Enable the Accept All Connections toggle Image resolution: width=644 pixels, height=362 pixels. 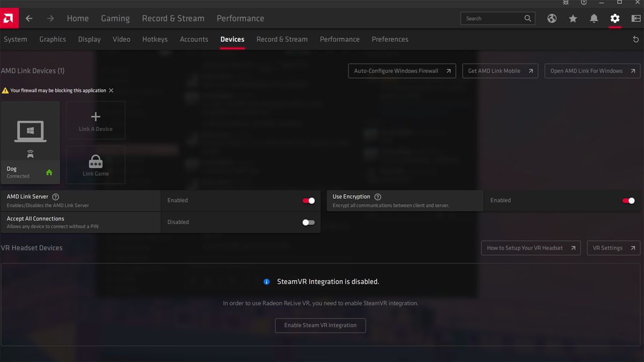(x=309, y=222)
